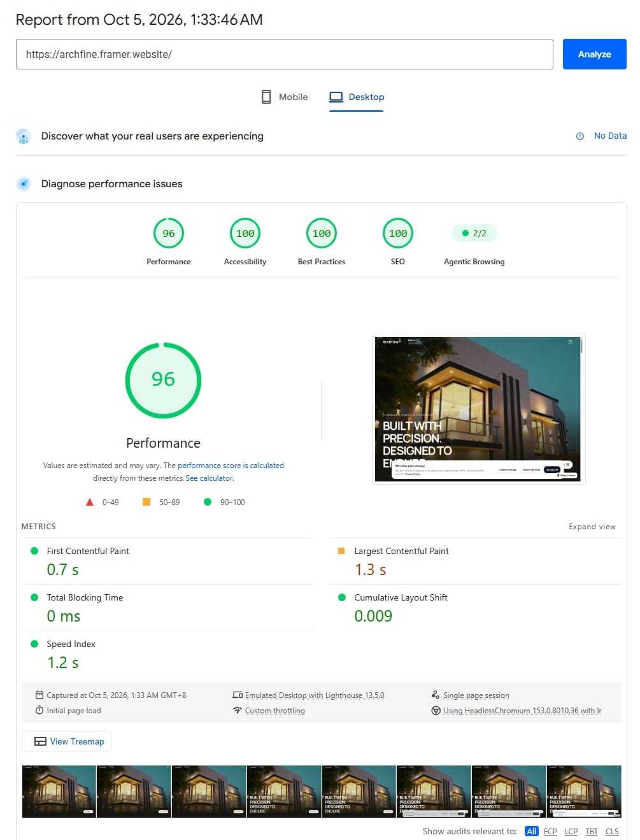Open the 'performance score is calculated' link
The height and width of the screenshot is (840, 640).
231,466
